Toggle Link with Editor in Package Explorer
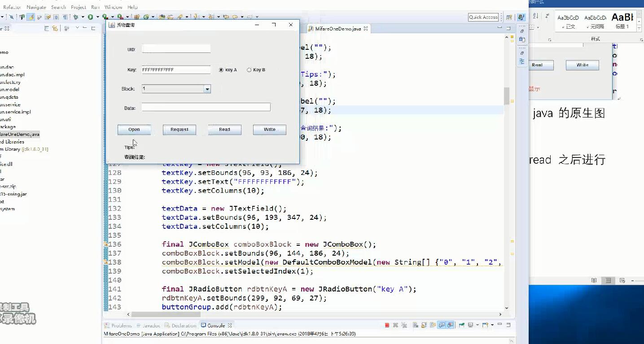 pos(55,28)
